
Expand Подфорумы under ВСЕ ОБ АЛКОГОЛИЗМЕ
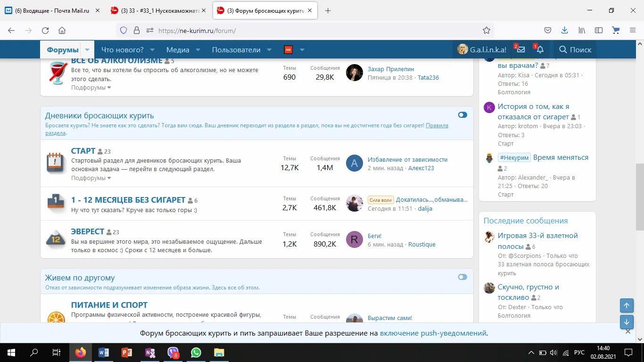click(x=91, y=88)
